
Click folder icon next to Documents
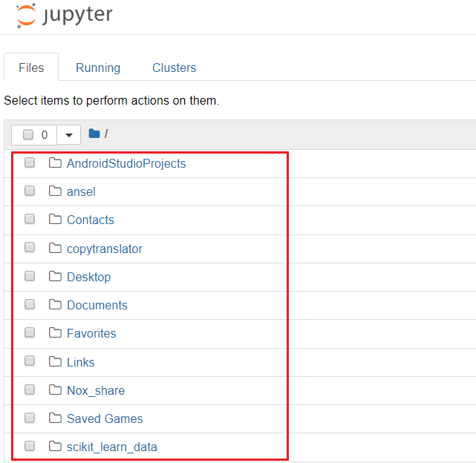tap(55, 305)
